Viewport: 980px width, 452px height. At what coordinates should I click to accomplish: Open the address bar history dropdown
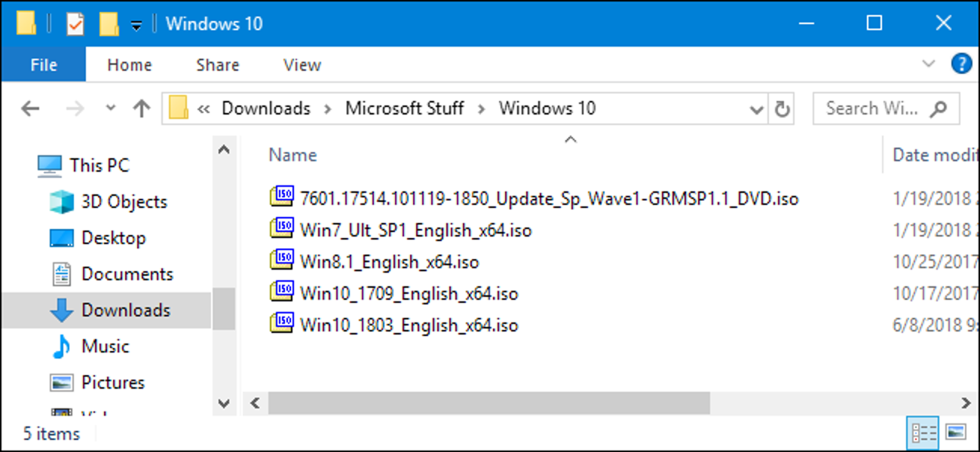[757, 110]
